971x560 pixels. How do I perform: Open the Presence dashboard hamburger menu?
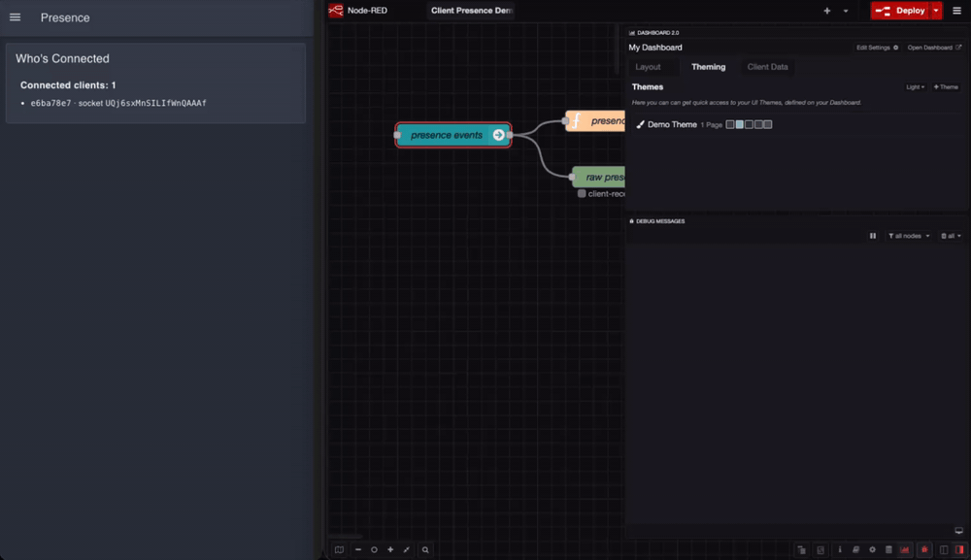coord(15,17)
